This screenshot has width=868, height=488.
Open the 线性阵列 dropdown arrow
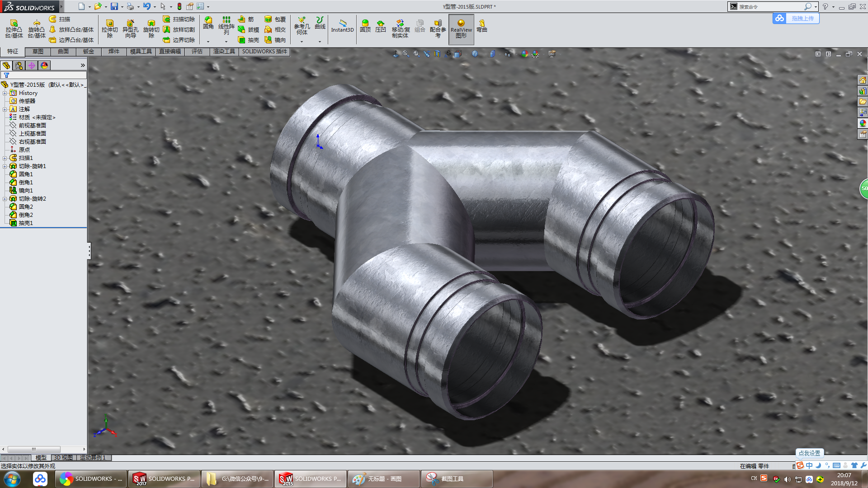226,42
